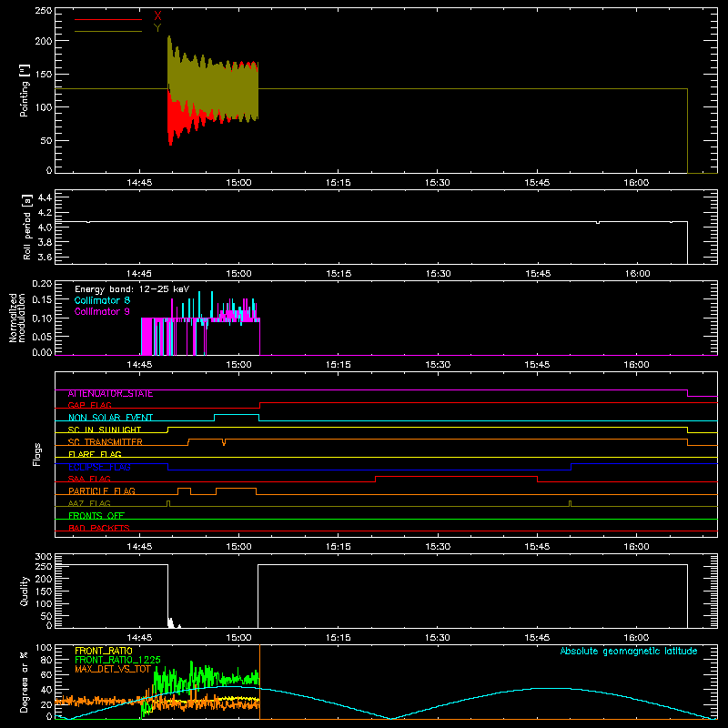Image resolution: width=728 pixels, height=728 pixels.
Task: Click the 15:15 time label under Pointing plot
Action: click(338, 183)
